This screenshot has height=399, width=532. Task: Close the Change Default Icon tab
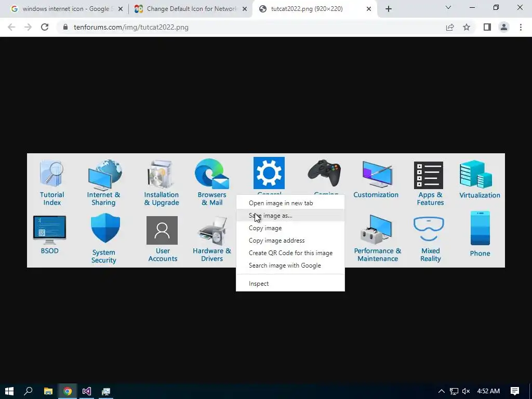(x=244, y=9)
